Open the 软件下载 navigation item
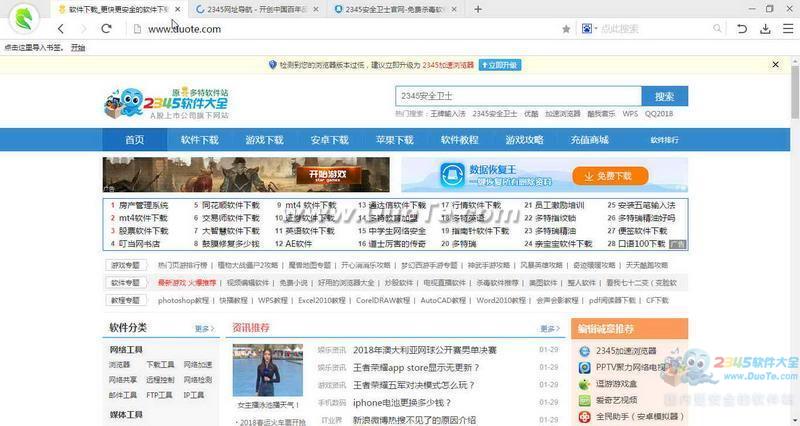Screen dimensions: 800x426 199,140
